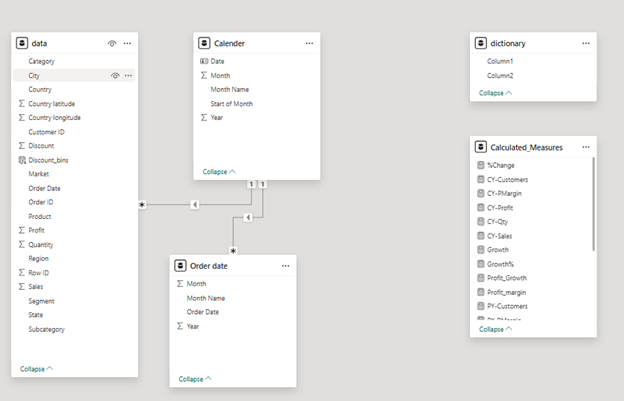Viewport: 624px width, 401px height.
Task: Toggle the eye icon on City field
Action: [115, 75]
